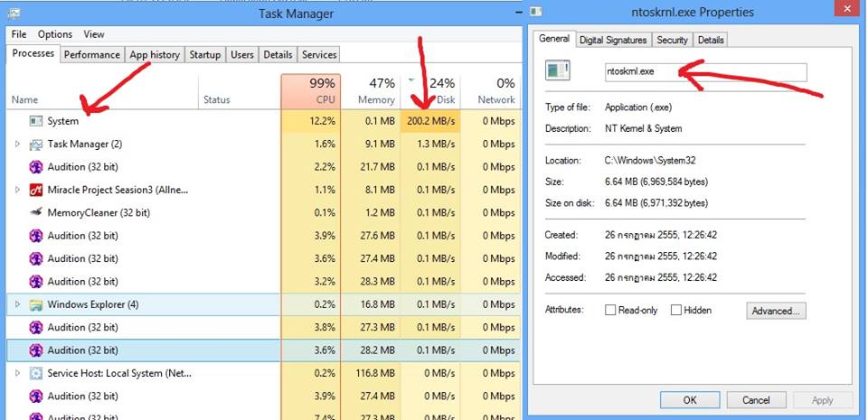Open the Security tab in Properties
The height and width of the screenshot is (420, 868).
[x=672, y=40]
